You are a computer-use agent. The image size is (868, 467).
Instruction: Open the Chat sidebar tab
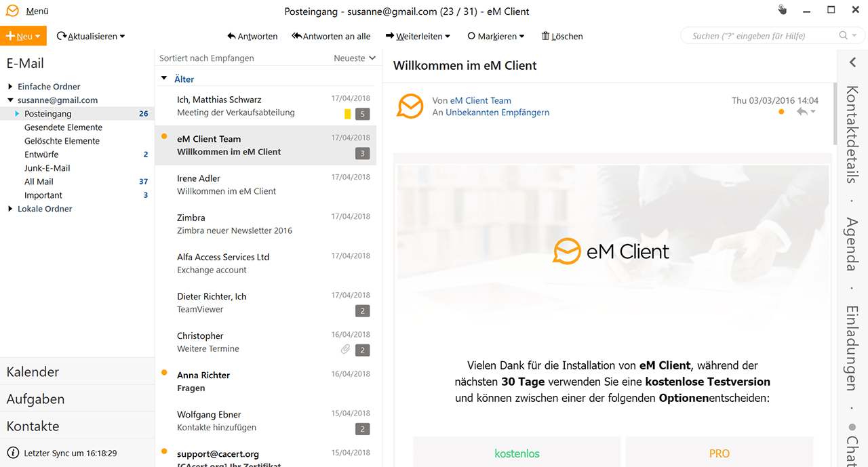point(852,445)
